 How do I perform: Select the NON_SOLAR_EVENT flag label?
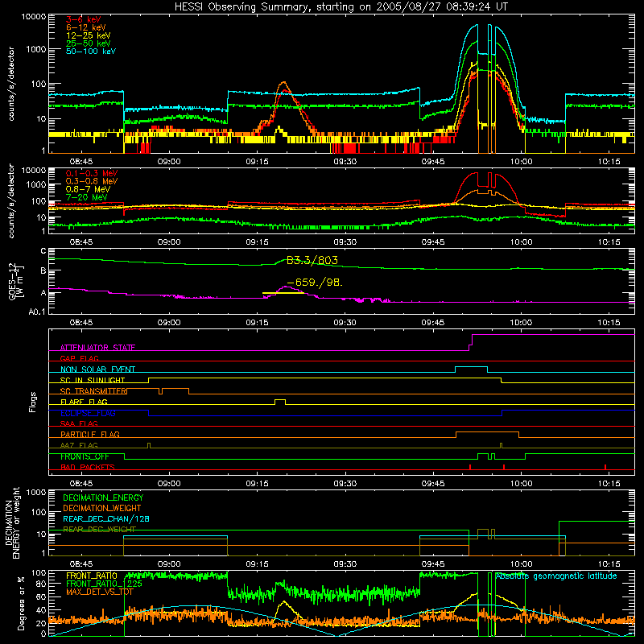(97, 369)
